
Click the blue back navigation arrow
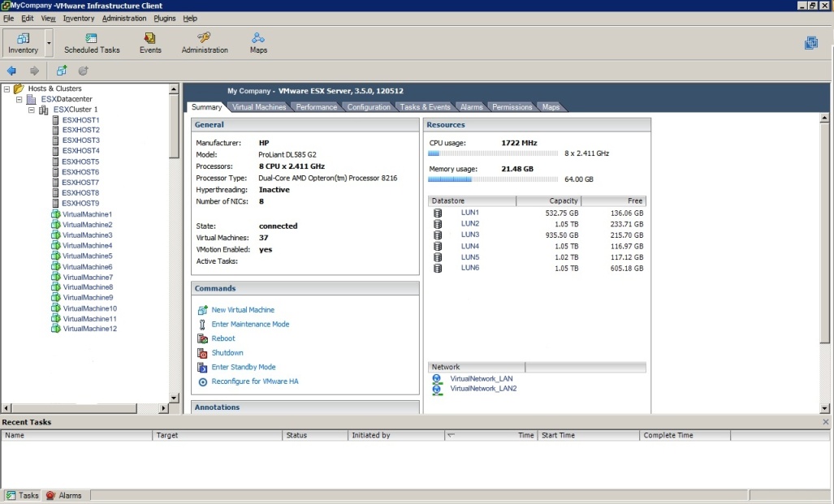click(x=11, y=71)
